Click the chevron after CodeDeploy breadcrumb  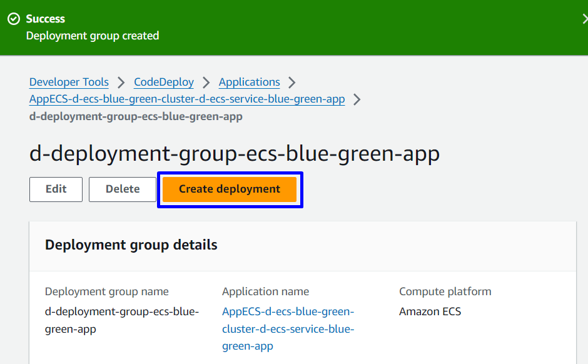point(206,83)
